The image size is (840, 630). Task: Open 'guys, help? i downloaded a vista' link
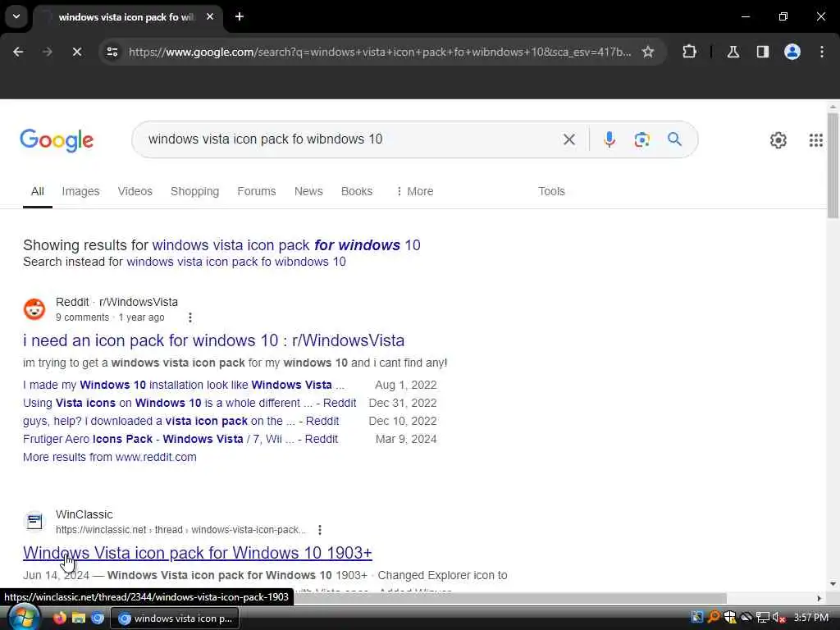point(181,421)
